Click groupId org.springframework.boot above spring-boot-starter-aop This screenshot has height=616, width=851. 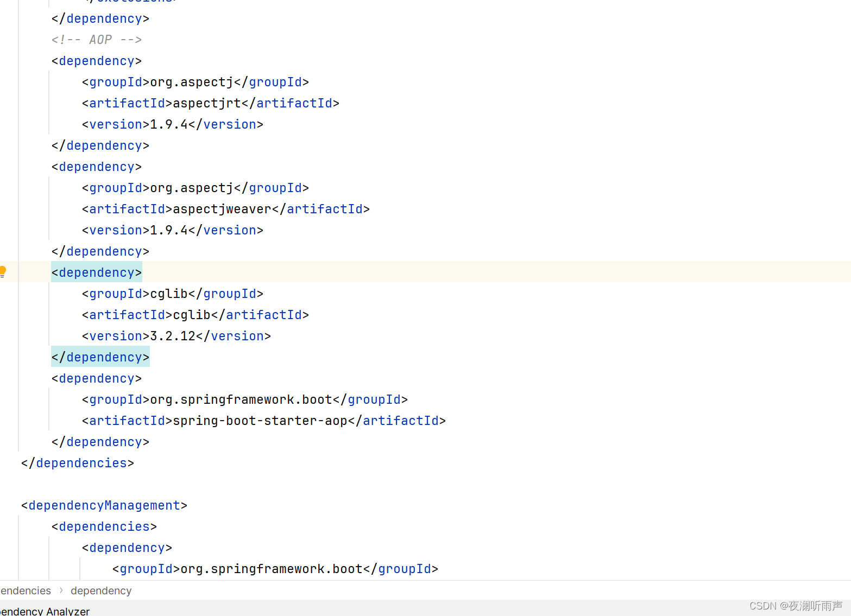[245, 399]
